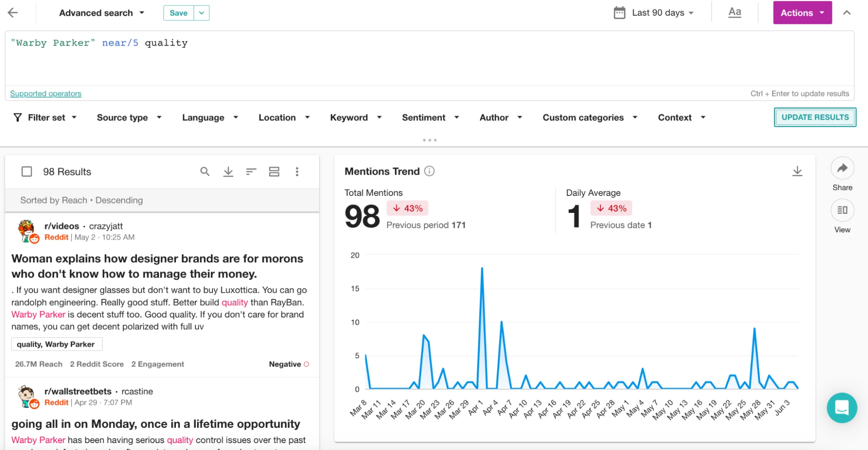Open the results more options menu
The height and width of the screenshot is (450, 868).
click(x=297, y=172)
